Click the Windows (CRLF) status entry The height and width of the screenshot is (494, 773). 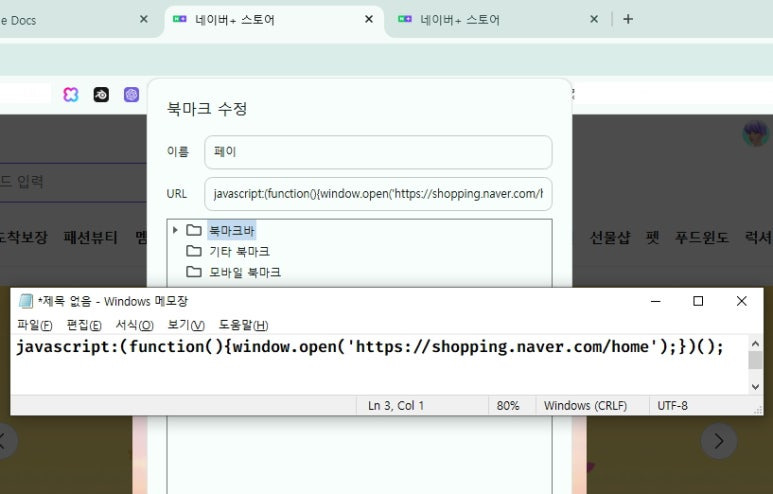point(585,405)
